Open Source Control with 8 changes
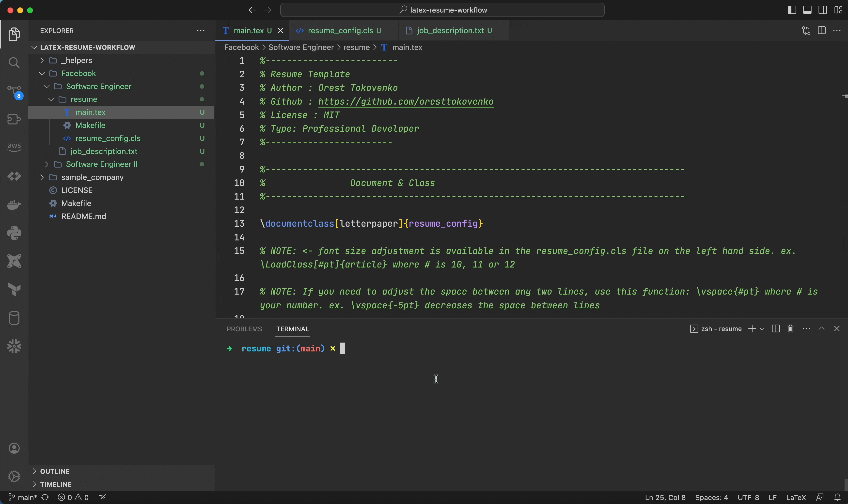Viewport: 848px width, 504px height. [x=15, y=92]
